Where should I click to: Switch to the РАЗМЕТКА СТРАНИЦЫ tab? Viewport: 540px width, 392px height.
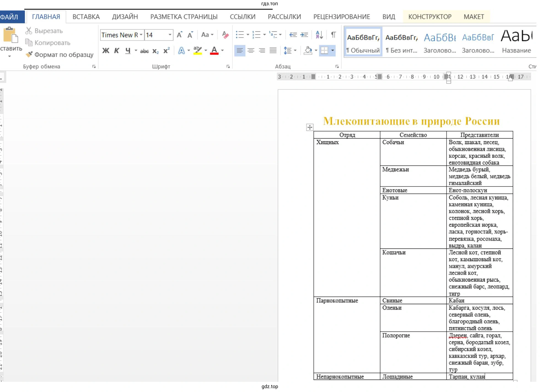(x=184, y=17)
